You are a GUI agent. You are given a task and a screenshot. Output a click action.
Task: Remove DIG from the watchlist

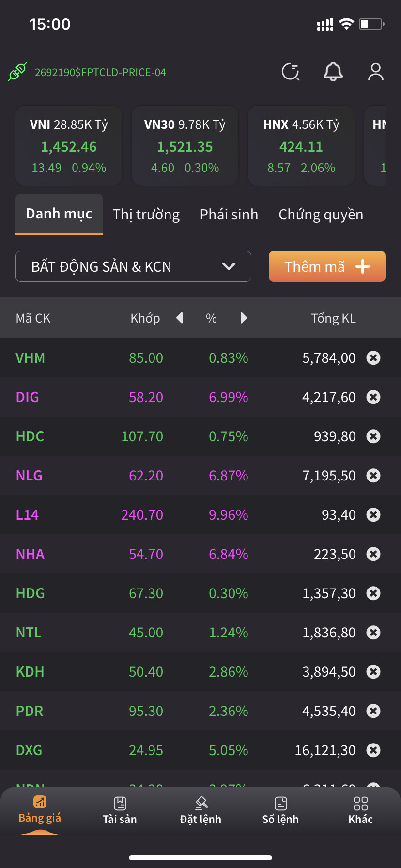(x=373, y=397)
